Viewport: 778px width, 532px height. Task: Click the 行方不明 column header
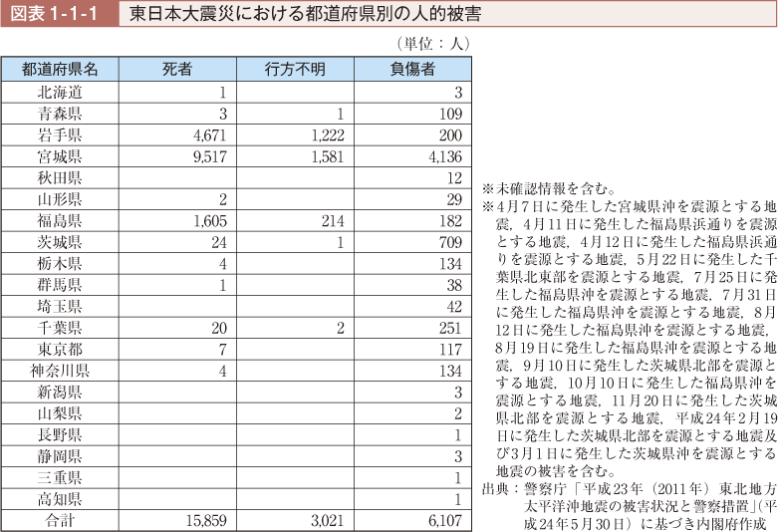tap(295, 69)
